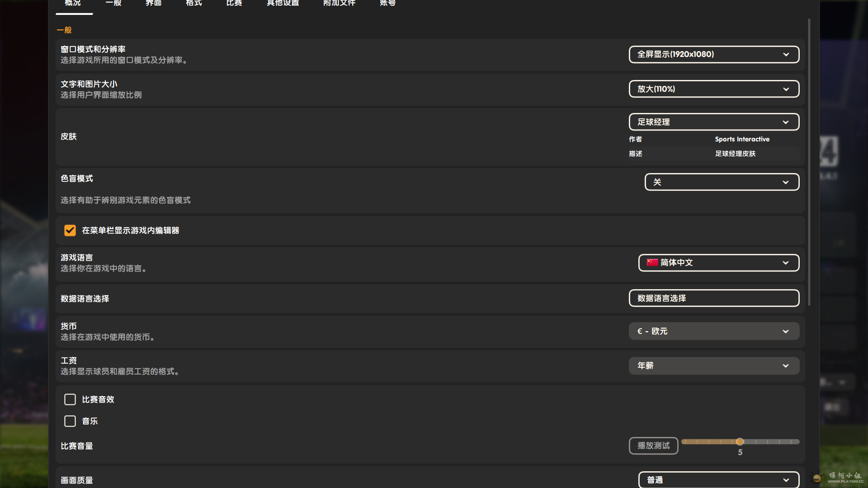Click the 数据语言选择 button

(713, 298)
